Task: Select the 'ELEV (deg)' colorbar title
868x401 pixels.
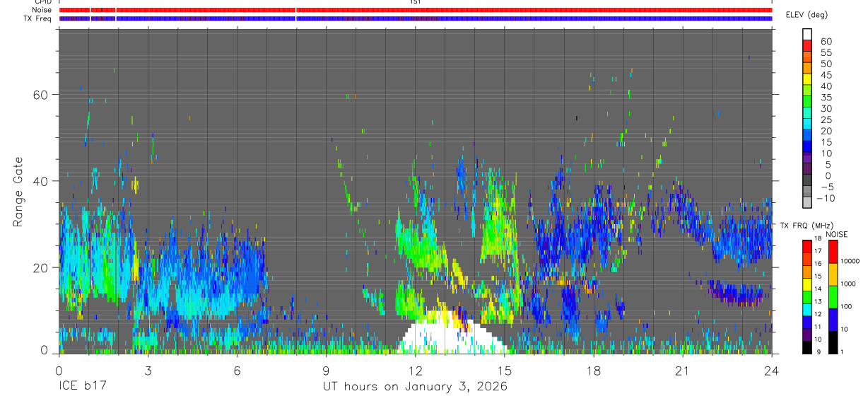Action: 807,15
